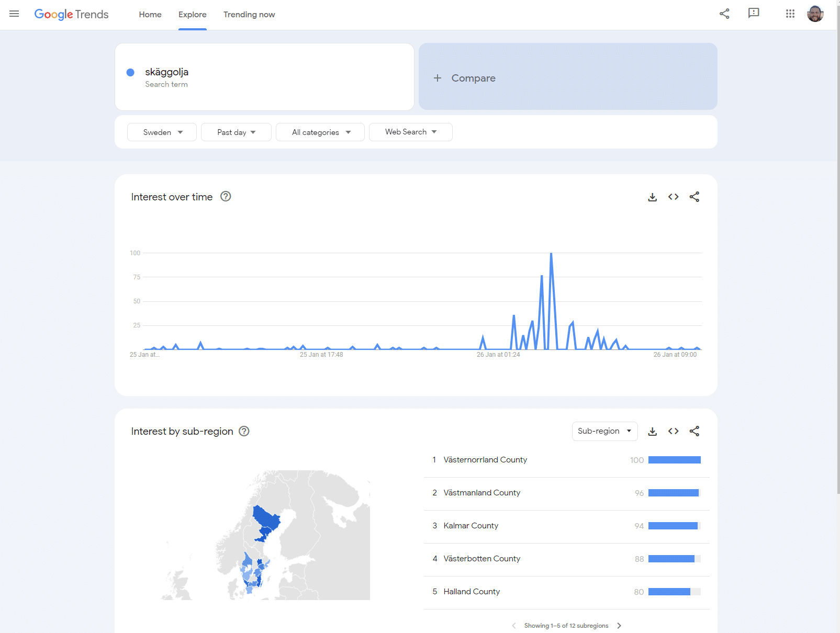Open the main hamburger menu

coord(14,14)
